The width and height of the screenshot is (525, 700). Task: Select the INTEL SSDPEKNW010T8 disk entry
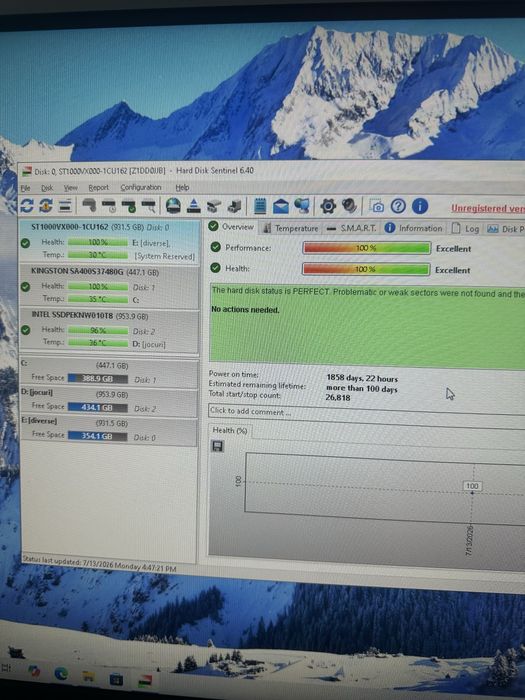[x=109, y=331]
